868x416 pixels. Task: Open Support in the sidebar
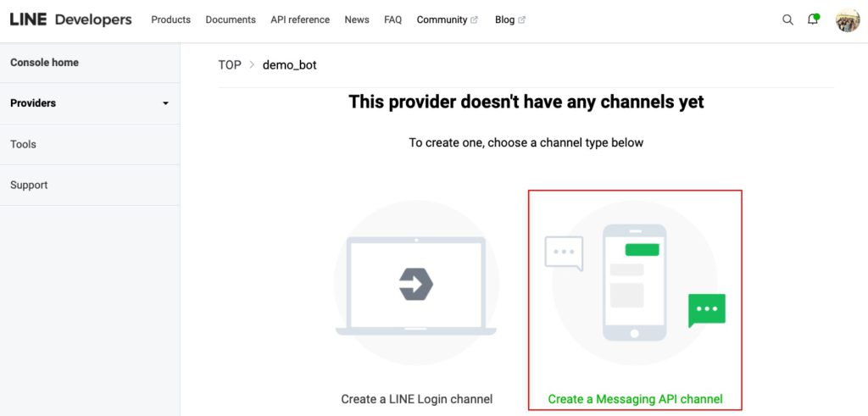(x=90, y=186)
